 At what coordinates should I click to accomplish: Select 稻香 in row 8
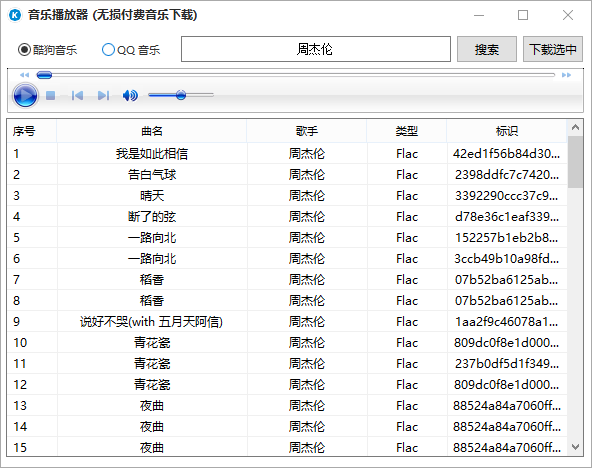pyautogui.click(x=152, y=301)
